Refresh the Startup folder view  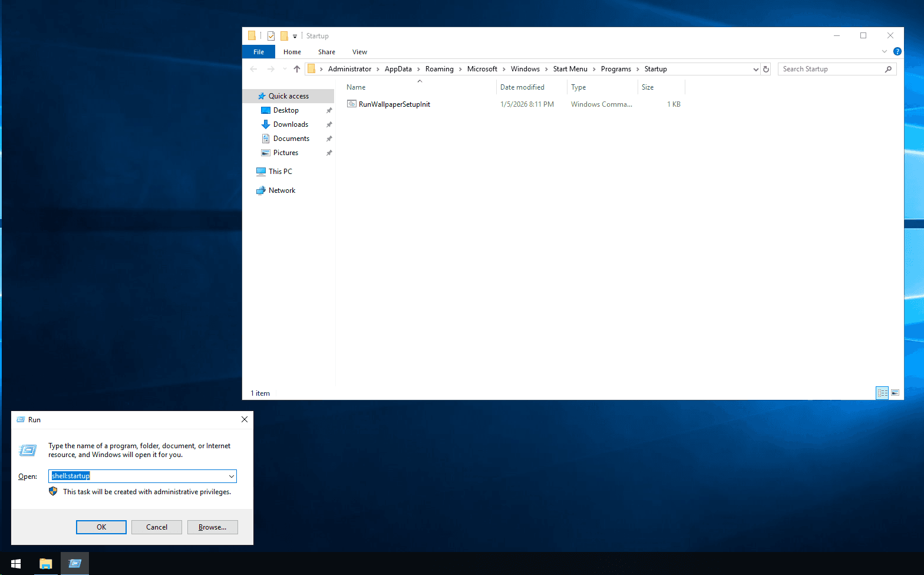(765, 69)
